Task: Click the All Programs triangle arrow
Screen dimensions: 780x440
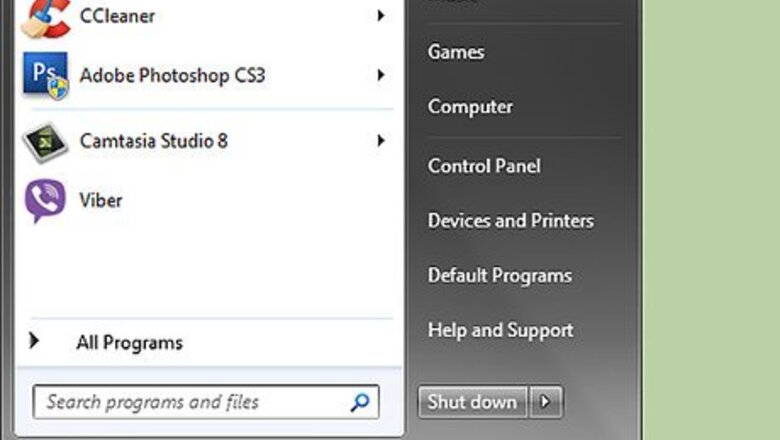Action: (35, 342)
